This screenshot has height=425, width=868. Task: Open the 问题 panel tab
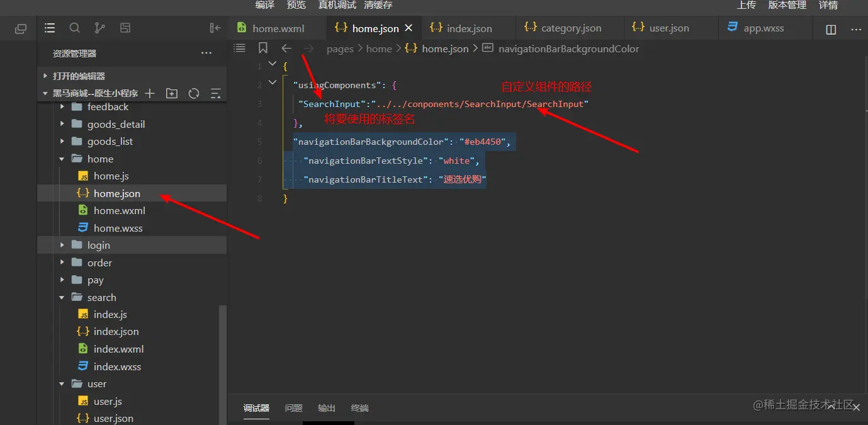click(293, 408)
